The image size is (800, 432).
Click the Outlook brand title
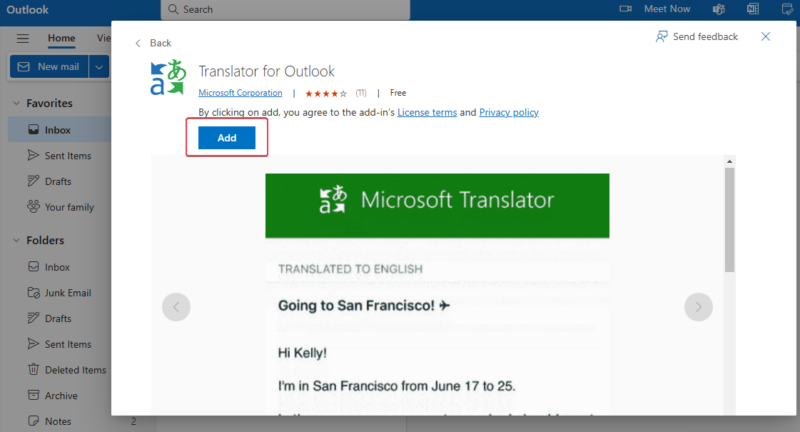click(28, 10)
